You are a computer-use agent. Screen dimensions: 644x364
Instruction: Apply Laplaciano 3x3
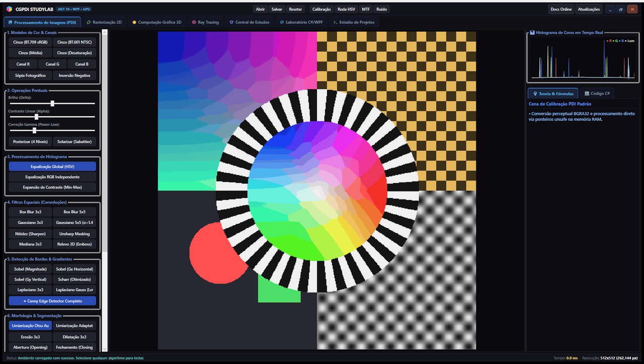coord(29,290)
